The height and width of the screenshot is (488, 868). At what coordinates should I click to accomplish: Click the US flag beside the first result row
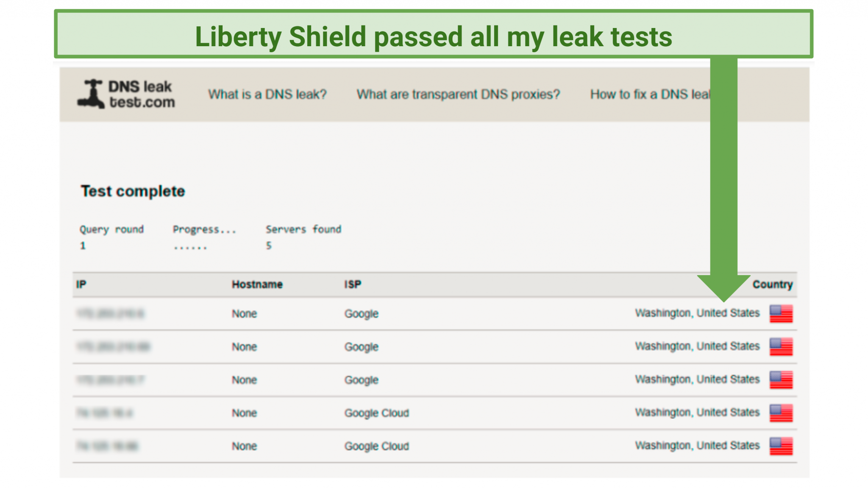tap(781, 314)
